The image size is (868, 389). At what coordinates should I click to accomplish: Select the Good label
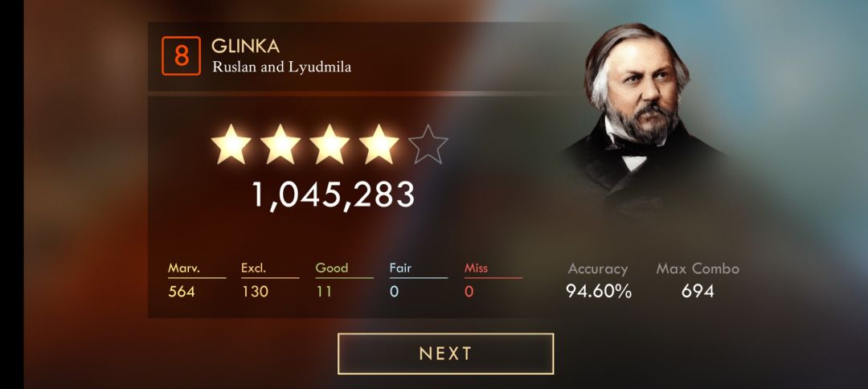332,268
